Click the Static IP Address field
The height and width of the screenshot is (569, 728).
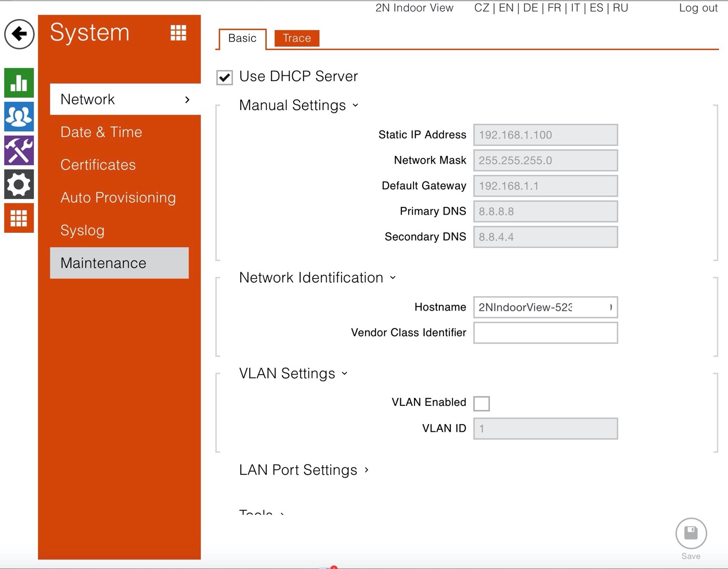pos(545,135)
